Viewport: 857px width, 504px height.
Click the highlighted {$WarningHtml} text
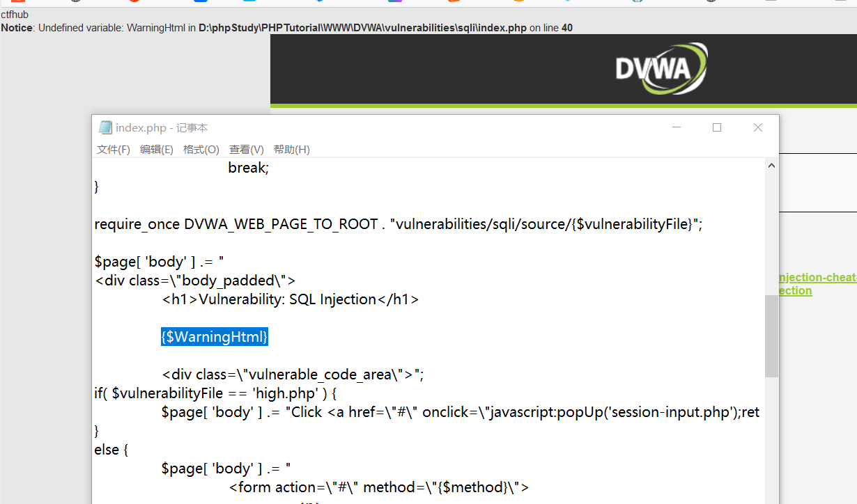[x=215, y=337]
